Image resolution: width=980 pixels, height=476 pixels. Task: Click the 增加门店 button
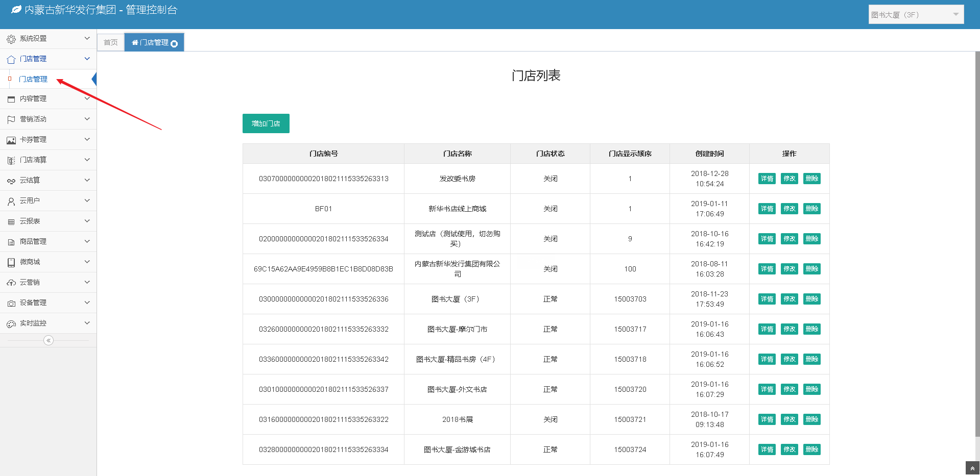point(266,123)
